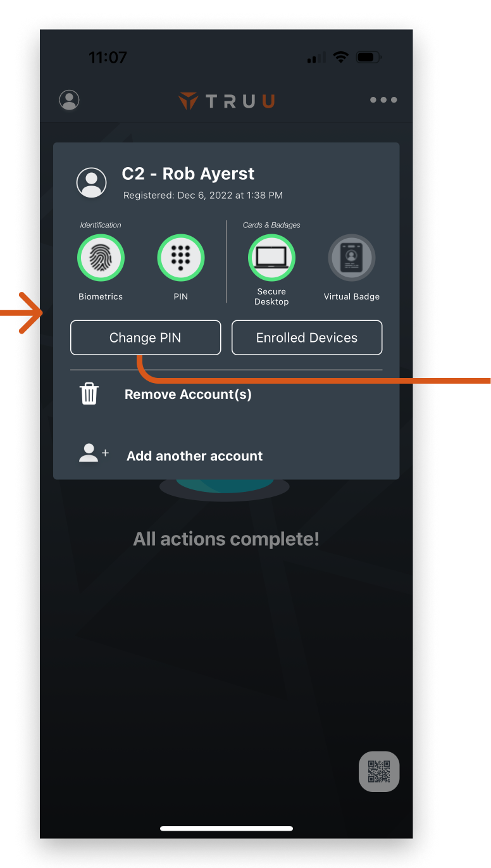Click the Change PIN button
This screenshot has width=491, height=868.
(146, 337)
